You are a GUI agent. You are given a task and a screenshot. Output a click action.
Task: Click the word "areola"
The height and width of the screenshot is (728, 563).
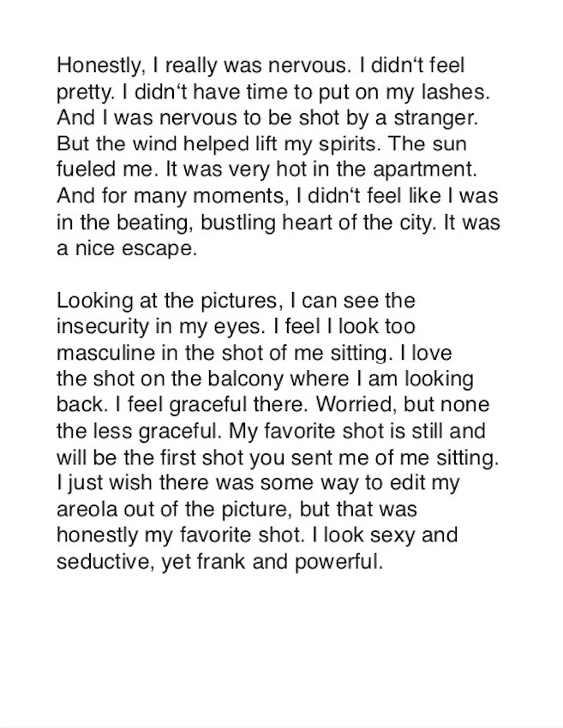[87, 510]
